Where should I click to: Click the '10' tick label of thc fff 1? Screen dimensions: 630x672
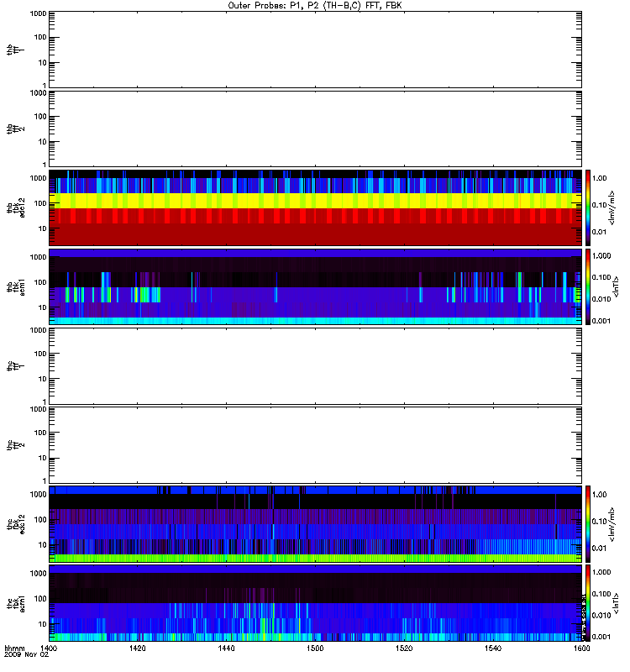click(43, 379)
